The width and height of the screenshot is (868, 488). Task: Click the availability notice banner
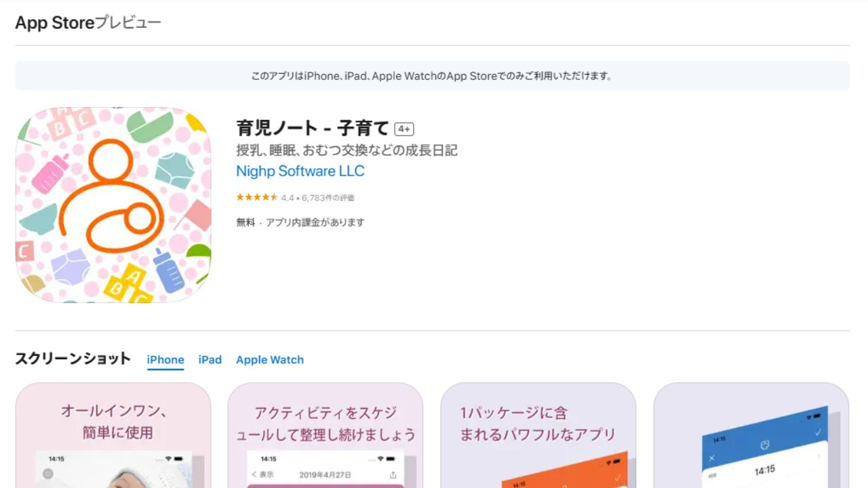pos(433,76)
